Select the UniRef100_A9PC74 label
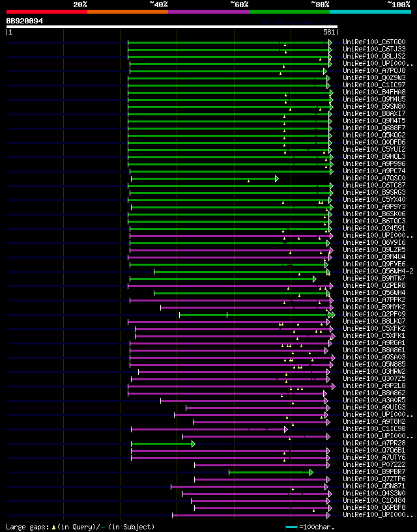 coord(374,171)
